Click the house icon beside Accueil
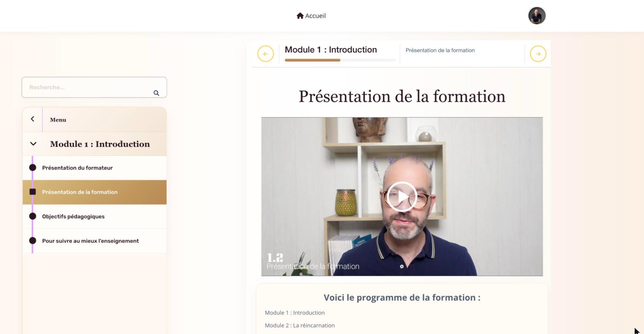The height and width of the screenshot is (334, 644). coord(300,16)
